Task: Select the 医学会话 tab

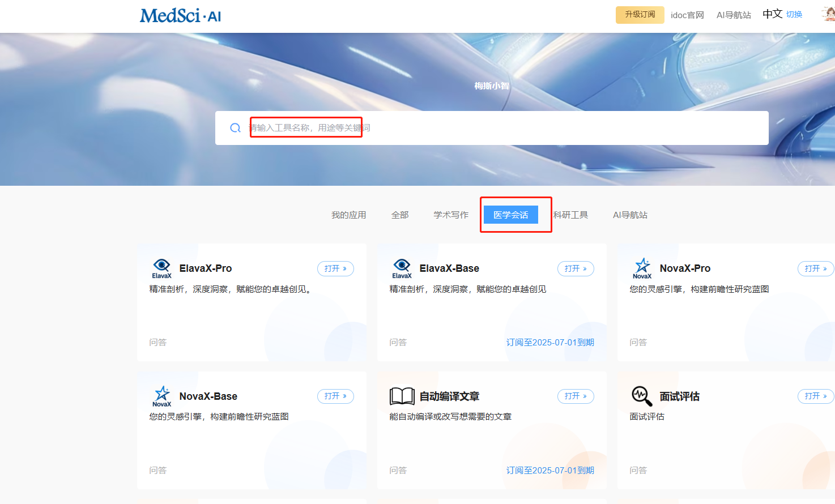Action: tap(511, 215)
